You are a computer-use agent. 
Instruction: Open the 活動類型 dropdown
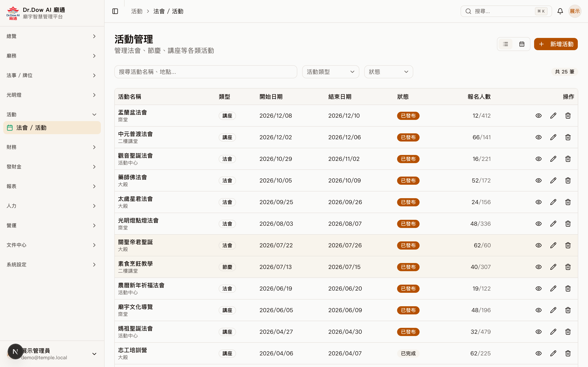point(331,72)
